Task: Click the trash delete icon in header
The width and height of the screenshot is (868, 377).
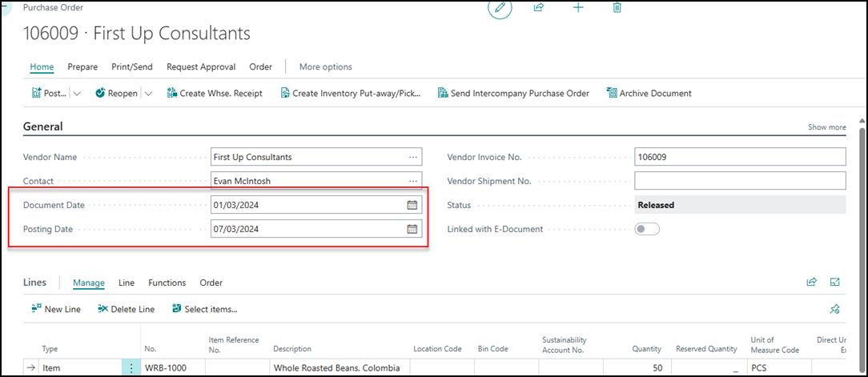Action: [x=617, y=7]
